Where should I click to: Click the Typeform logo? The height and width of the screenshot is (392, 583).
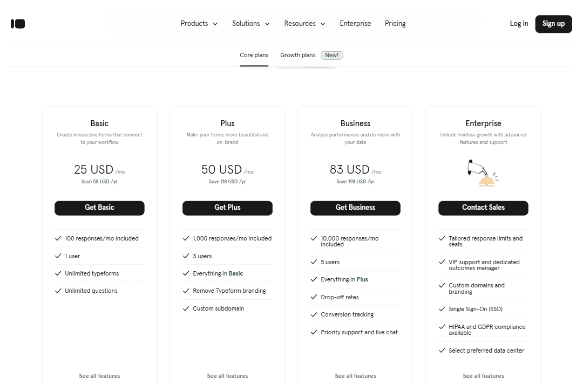coord(18,23)
